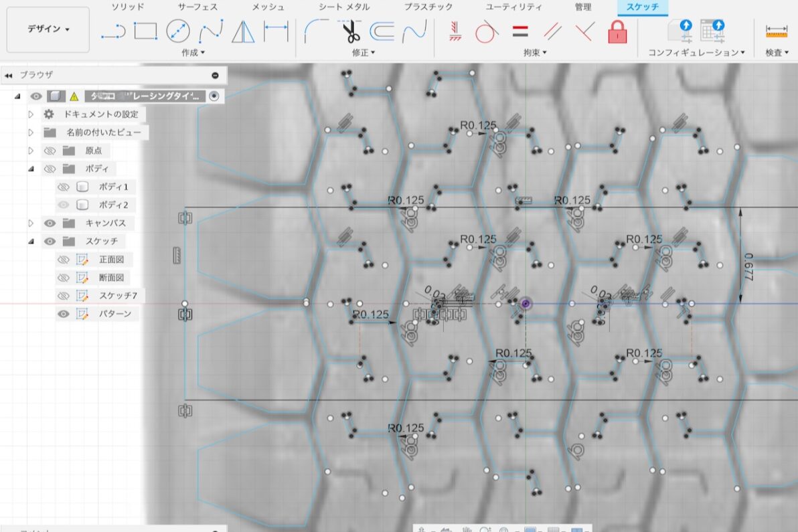Toggle visibility of ボディ1
This screenshot has width=798, height=532.
coord(64,187)
